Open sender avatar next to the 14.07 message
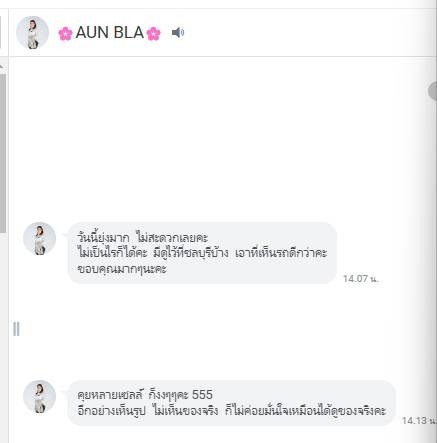This screenshot has width=437, height=443. pos(39,239)
